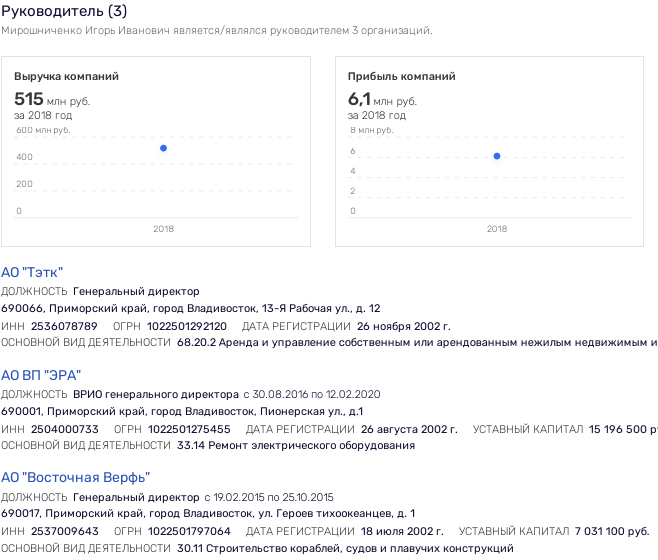Click the 2018 axis label under revenue chart
This screenshot has height=560, width=658.
(164, 229)
